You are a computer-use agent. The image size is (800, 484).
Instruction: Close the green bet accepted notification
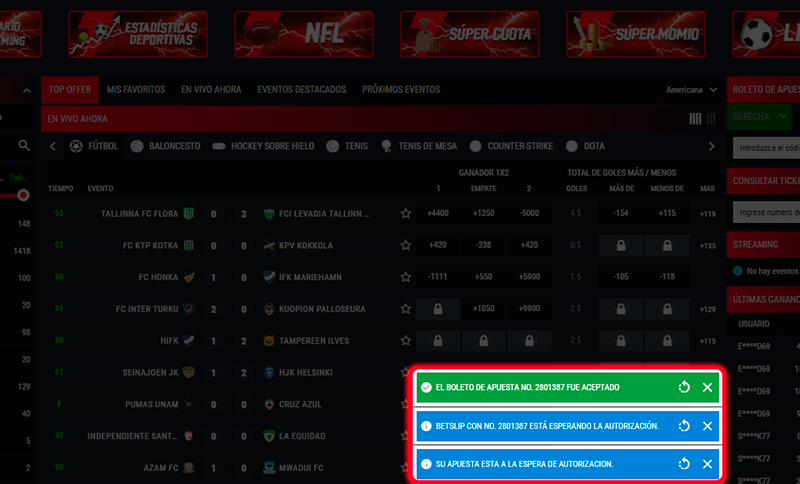point(707,388)
